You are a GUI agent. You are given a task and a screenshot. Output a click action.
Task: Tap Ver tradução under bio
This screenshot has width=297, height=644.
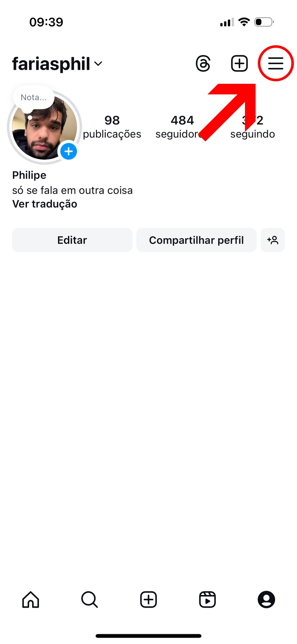click(45, 204)
